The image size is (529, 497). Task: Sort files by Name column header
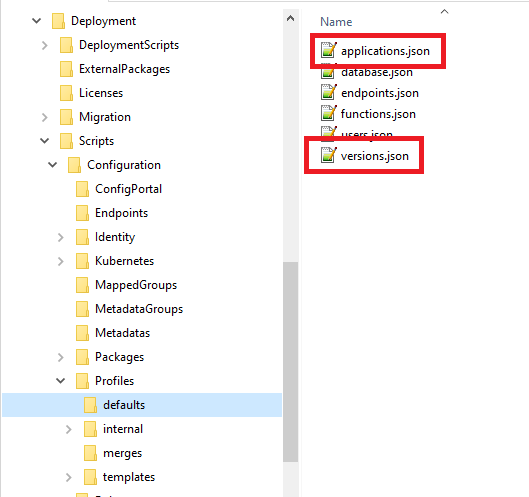(x=336, y=22)
